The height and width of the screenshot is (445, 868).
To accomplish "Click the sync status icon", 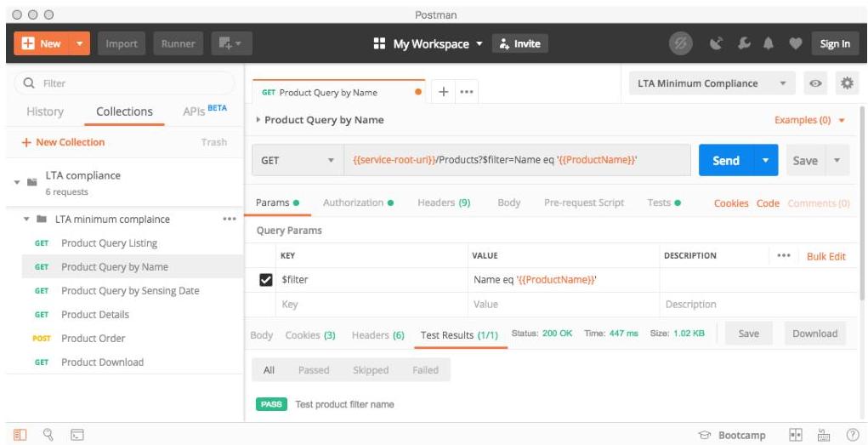I will point(680,43).
